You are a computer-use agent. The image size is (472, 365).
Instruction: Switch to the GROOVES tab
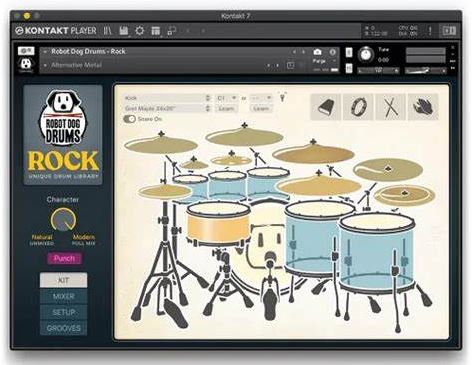coord(64,328)
